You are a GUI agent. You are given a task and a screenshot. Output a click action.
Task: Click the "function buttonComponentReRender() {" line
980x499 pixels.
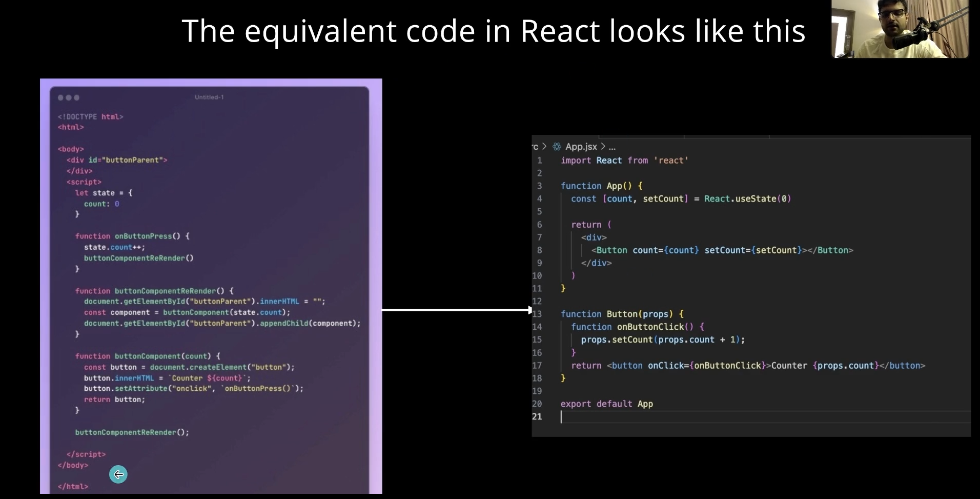click(x=154, y=291)
